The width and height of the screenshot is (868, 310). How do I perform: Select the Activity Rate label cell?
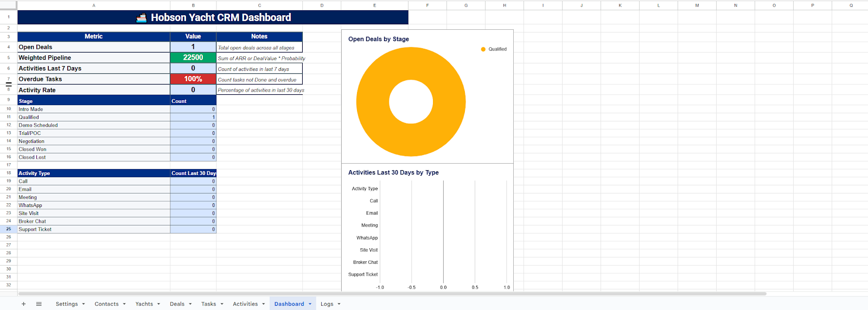coord(94,90)
